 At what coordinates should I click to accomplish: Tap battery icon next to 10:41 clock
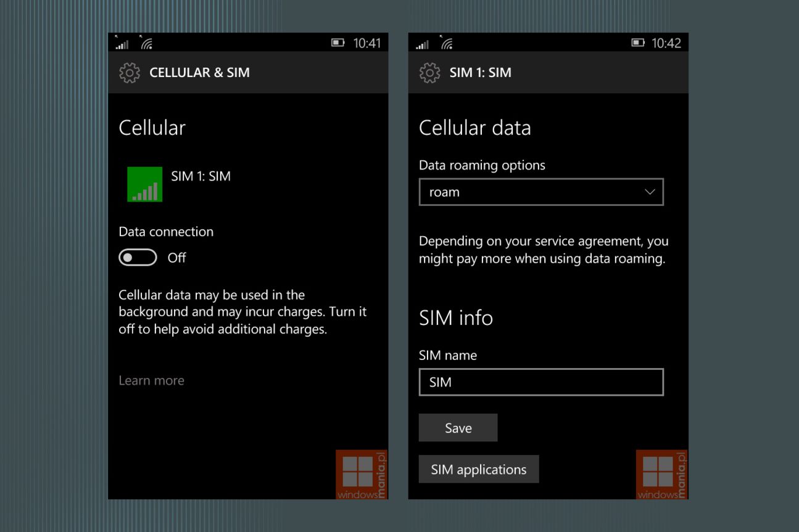pyautogui.click(x=337, y=43)
